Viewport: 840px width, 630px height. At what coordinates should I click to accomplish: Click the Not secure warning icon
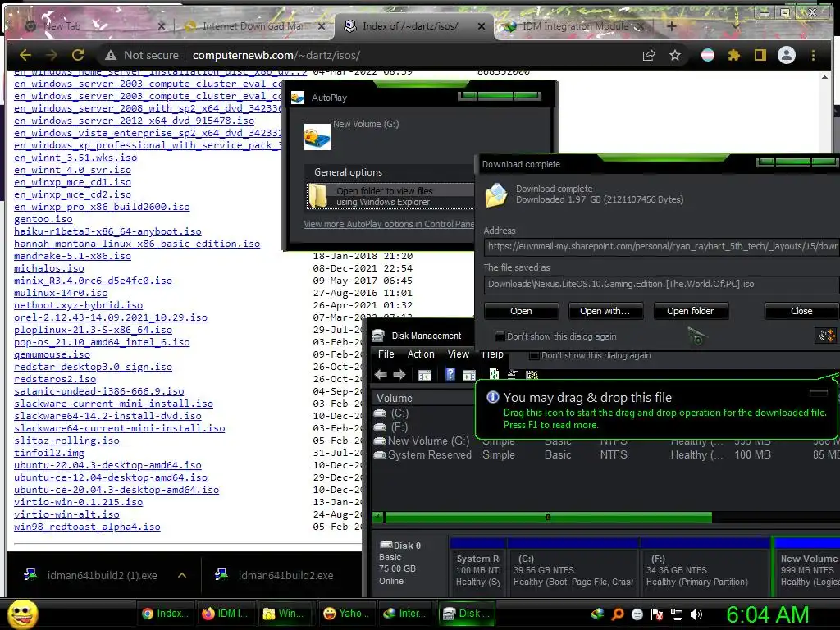111,55
